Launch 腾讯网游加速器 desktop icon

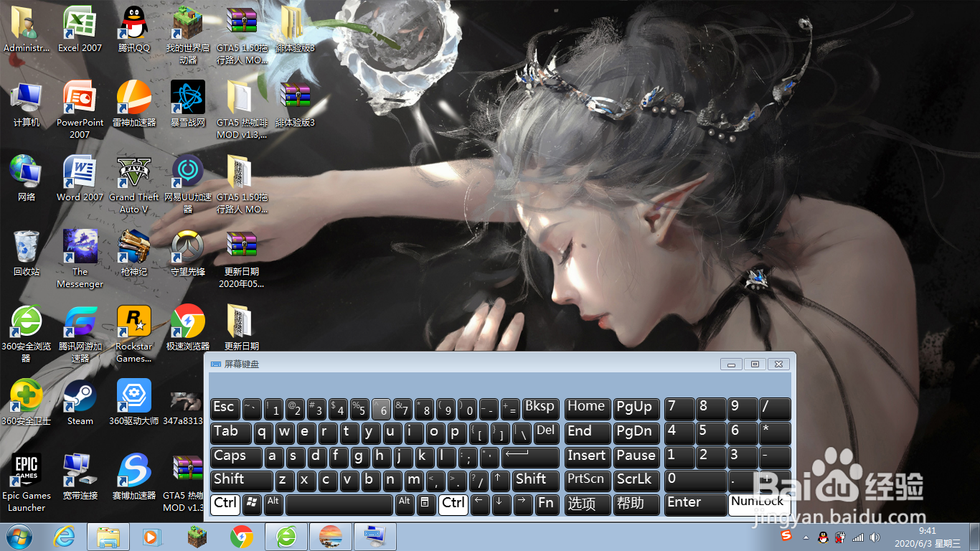click(x=80, y=333)
